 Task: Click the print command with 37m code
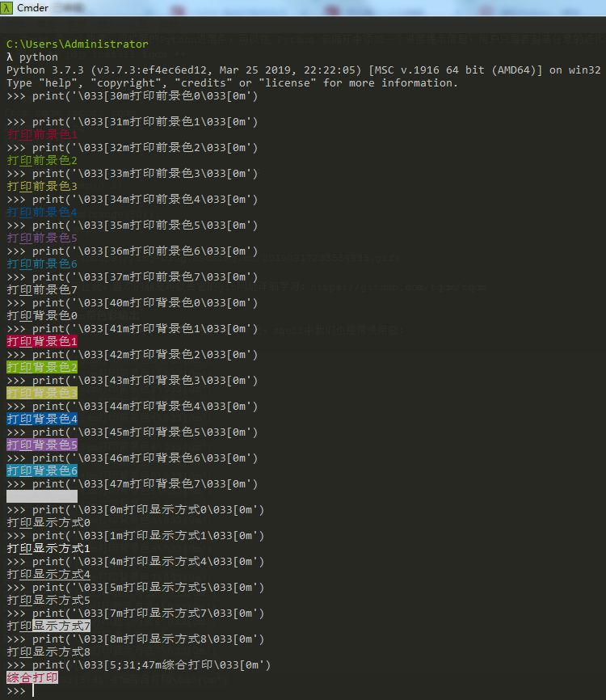(132, 277)
